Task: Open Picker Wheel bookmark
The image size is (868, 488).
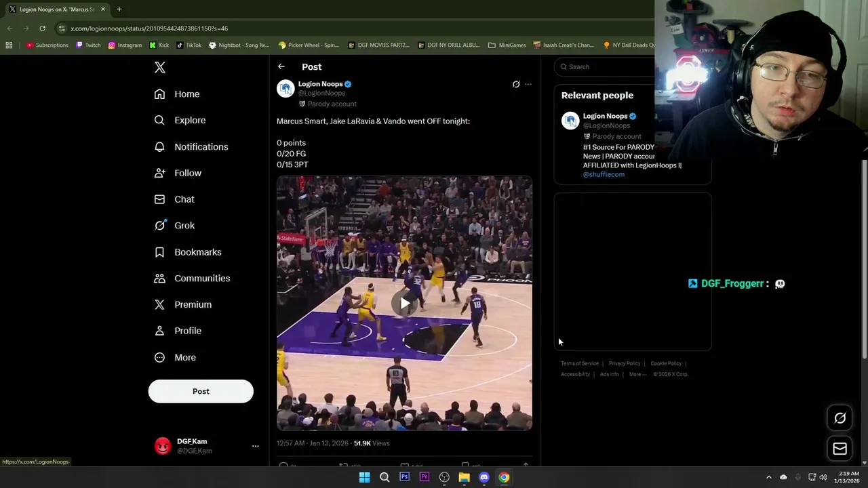Action: pyautogui.click(x=309, y=45)
